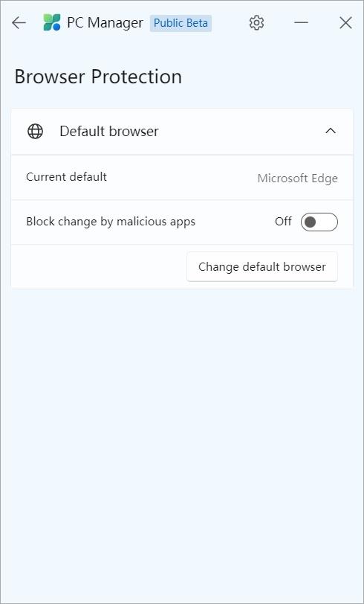Click the Change default browser button
This screenshot has width=364, height=604.
[x=262, y=266]
